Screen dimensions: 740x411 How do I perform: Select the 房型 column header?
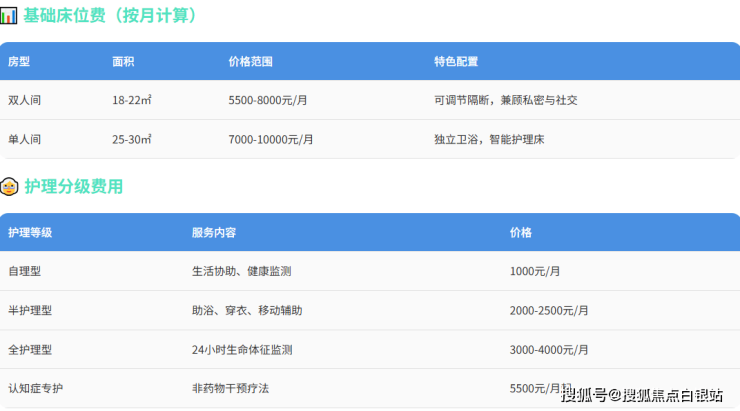pos(19,62)
